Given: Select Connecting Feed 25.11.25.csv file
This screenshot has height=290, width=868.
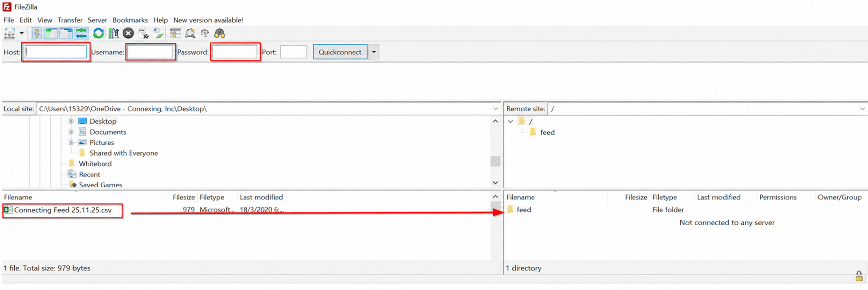Looking at the screenshot, I should (x=63, y=210).
